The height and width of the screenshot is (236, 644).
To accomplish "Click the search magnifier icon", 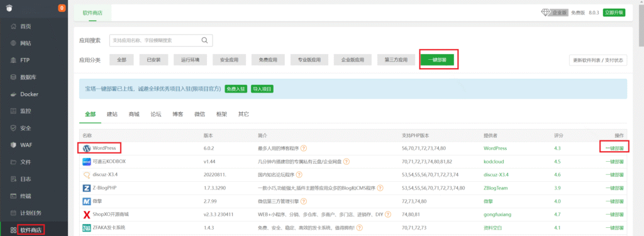I will click(204, 40).
